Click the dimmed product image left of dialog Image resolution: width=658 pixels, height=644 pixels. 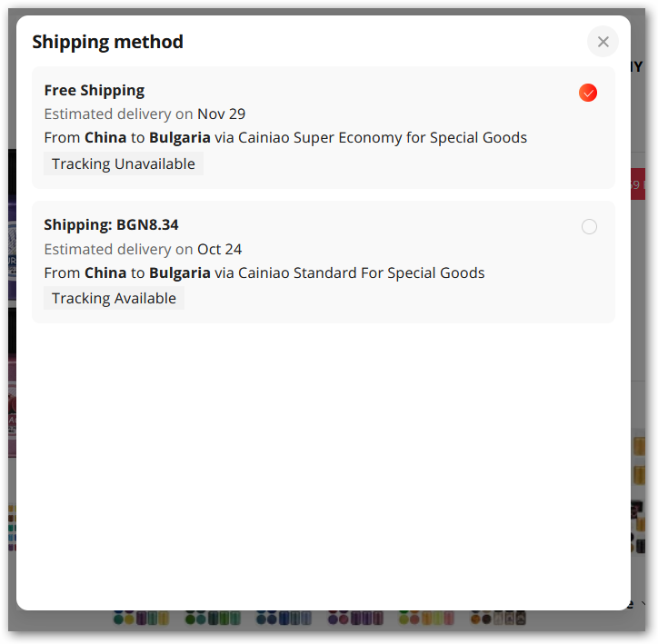(x=11, y=300)
